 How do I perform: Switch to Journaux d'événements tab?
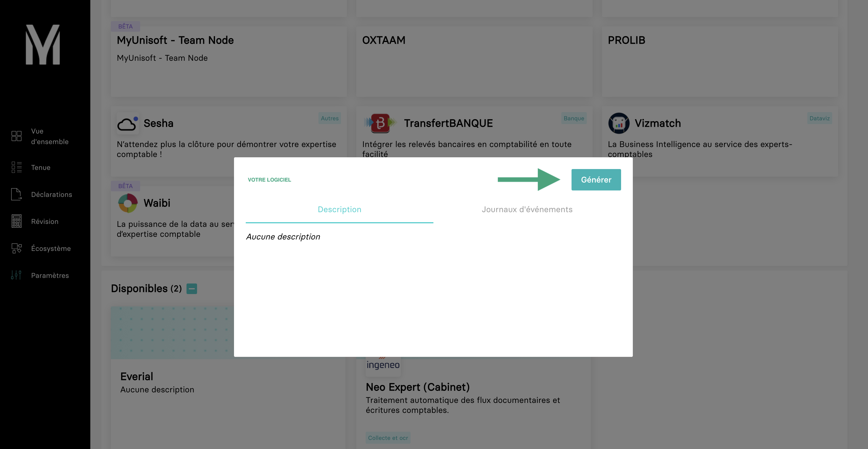[x=527, y=209]
